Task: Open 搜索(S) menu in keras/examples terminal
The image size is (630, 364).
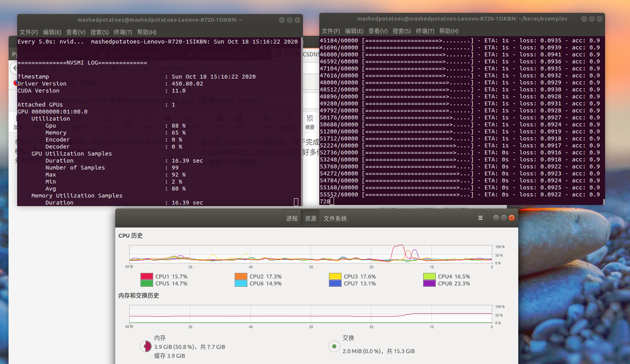Action: (x=401, y=31)
